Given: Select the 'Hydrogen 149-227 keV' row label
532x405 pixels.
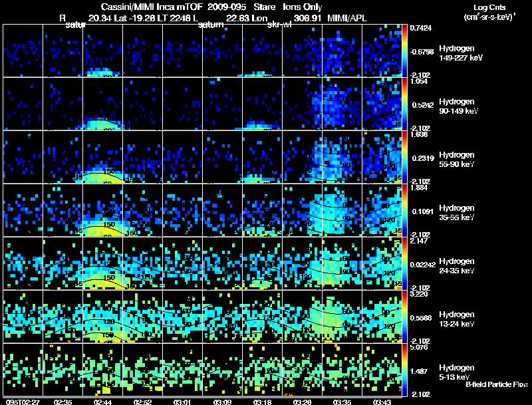Looking at the screenshot, I should pyautogui.click(x=461, y=53).
